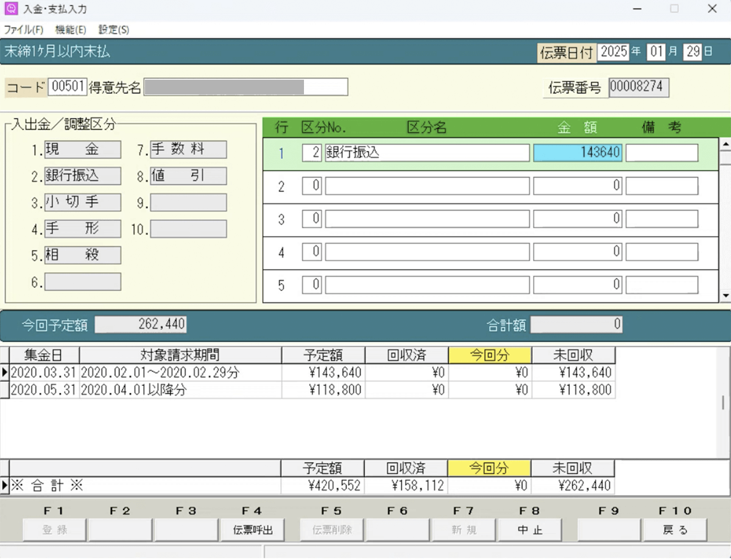Select 相殺 adjustment type
The width and height of the screenshot is (731, 560).
pos(82,255)
